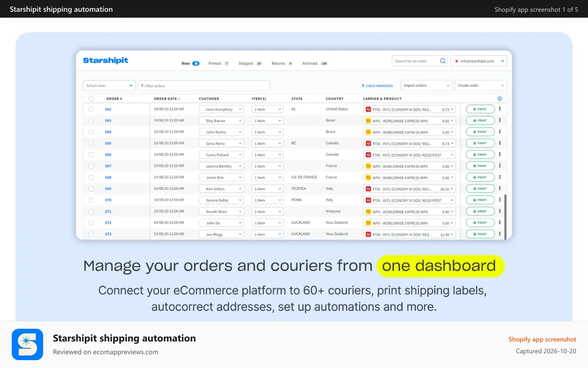Click the Starshipit app icon in the footer
This screenshot has height=368, width=588.
tap(27, 344)
